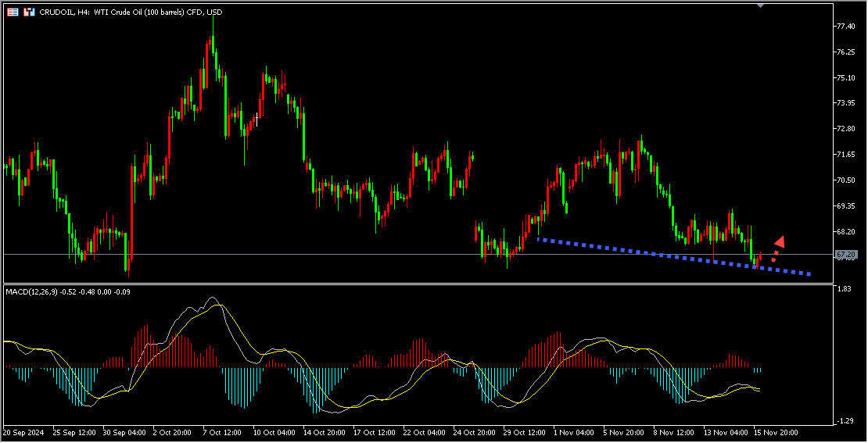Click the 20 Sep 2024 date label
Image resolution: width=868 pixels, height=443 pixels.
pyautogui.click(x=25, y=431)
